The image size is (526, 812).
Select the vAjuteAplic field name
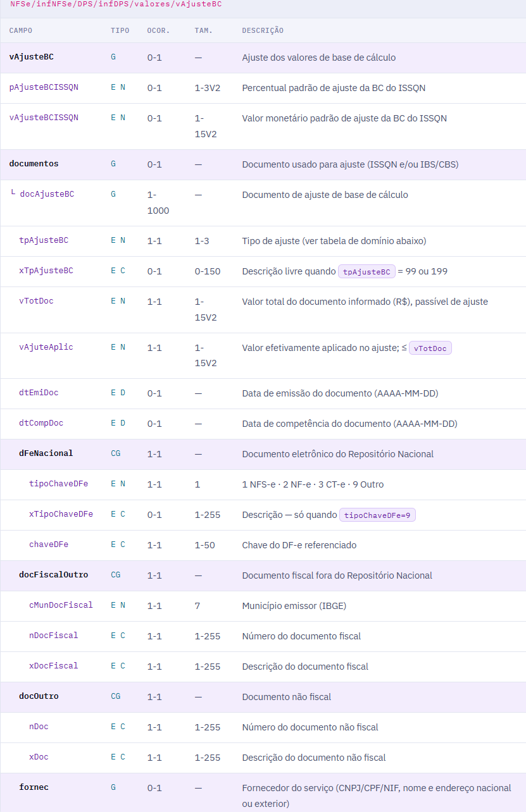46,347
